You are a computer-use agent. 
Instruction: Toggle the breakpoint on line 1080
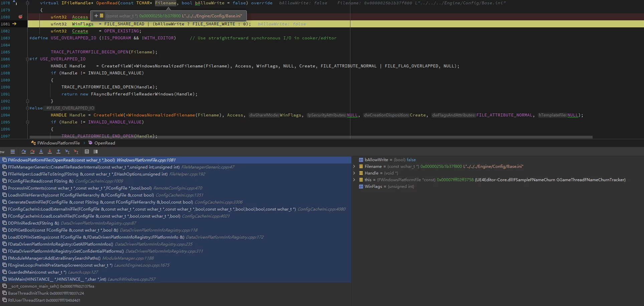(20, 17)
